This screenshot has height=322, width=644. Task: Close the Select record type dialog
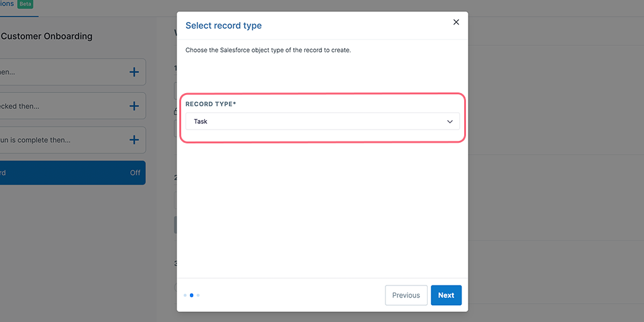tap(456, 22)
